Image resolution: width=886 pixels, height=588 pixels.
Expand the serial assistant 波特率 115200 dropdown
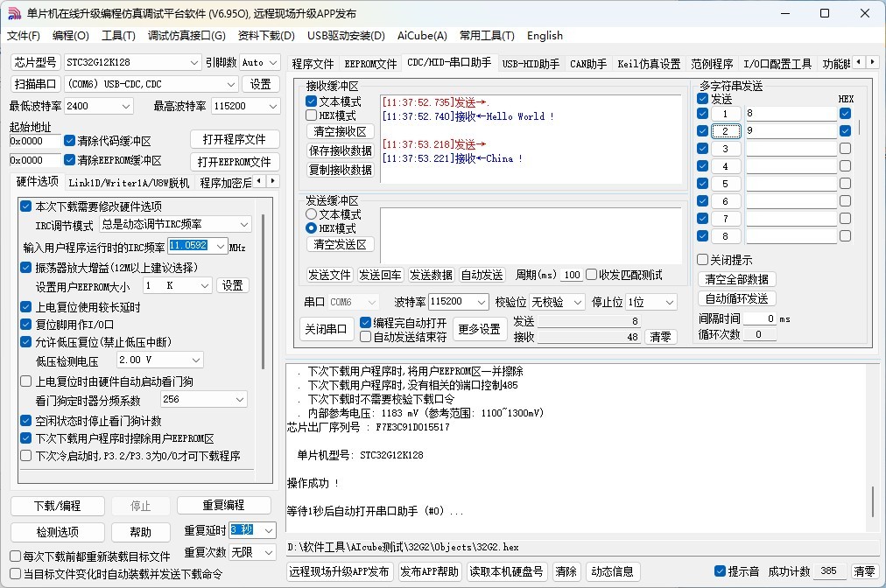(x=481, y=302)
